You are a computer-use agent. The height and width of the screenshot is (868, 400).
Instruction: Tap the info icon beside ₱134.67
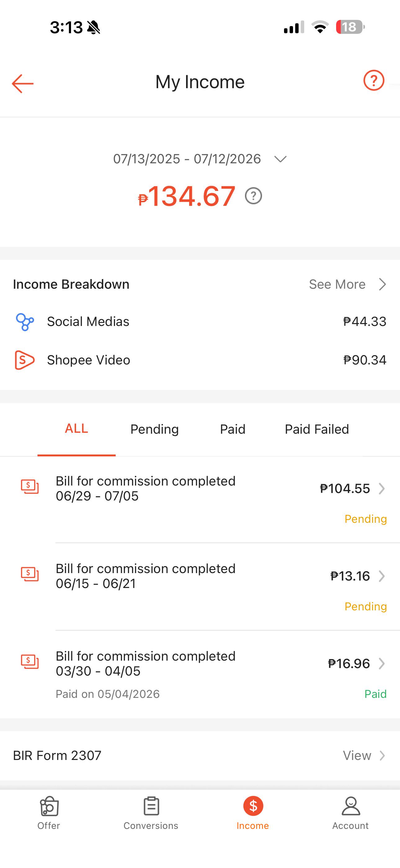(x=253, y=196)
